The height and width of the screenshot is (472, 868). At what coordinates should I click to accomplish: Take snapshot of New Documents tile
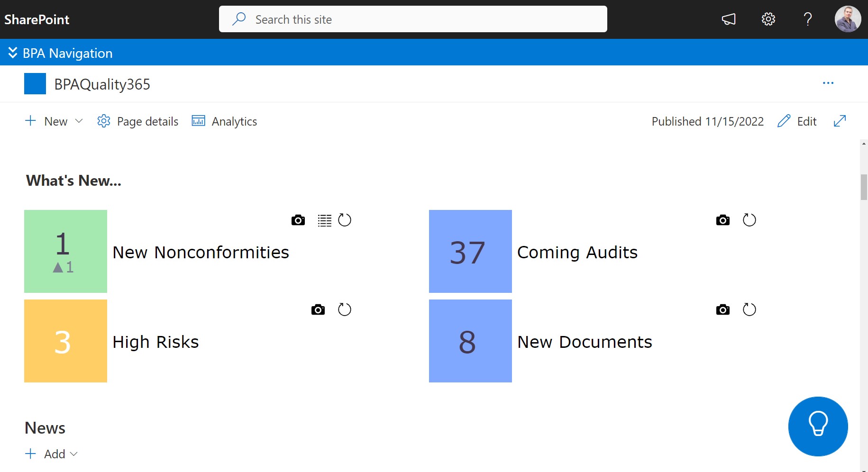(x=723, y=310)
